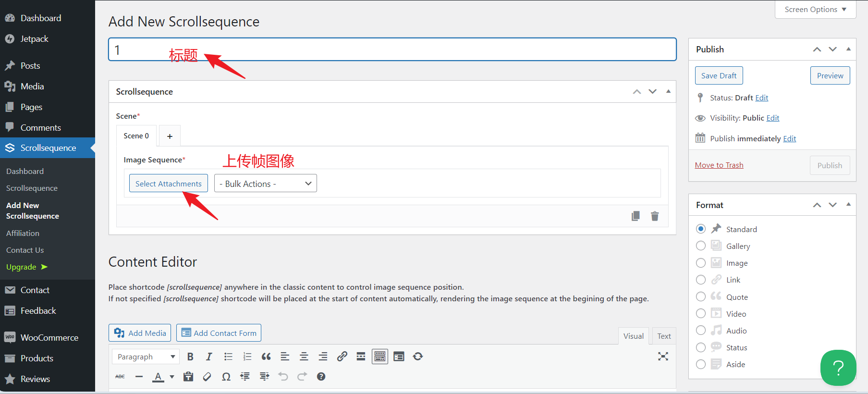Screen dimensions: 868x394
Task: Select the Quote format option
Action: point(701,297)
